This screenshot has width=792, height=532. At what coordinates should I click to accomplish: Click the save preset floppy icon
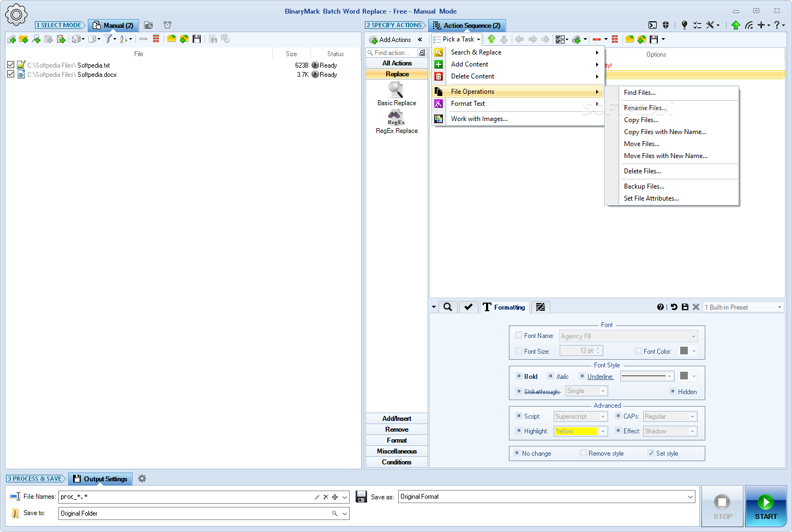coord(685,307)
